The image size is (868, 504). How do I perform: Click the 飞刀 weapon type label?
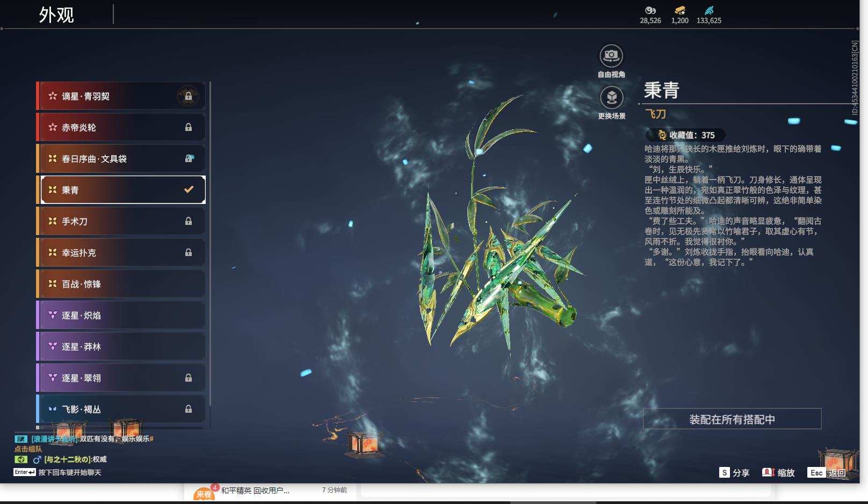pos(655,114)
